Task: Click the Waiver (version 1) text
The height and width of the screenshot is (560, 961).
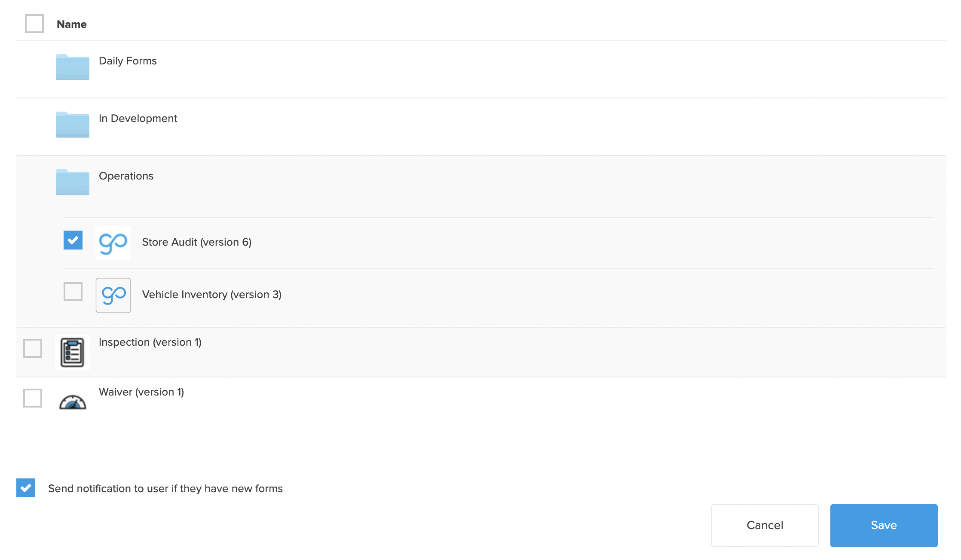Action: 141,392
